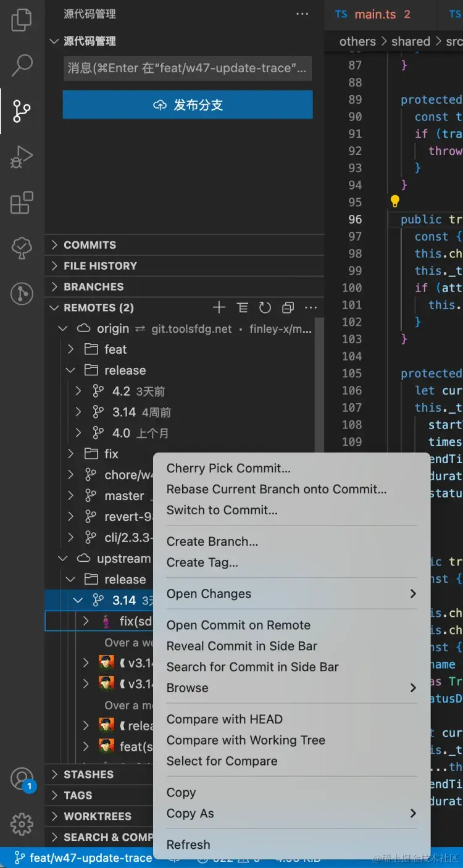Select the Source Control activity bar icon
The width and height of the screenshot is (463, 868).
[22, 111]
